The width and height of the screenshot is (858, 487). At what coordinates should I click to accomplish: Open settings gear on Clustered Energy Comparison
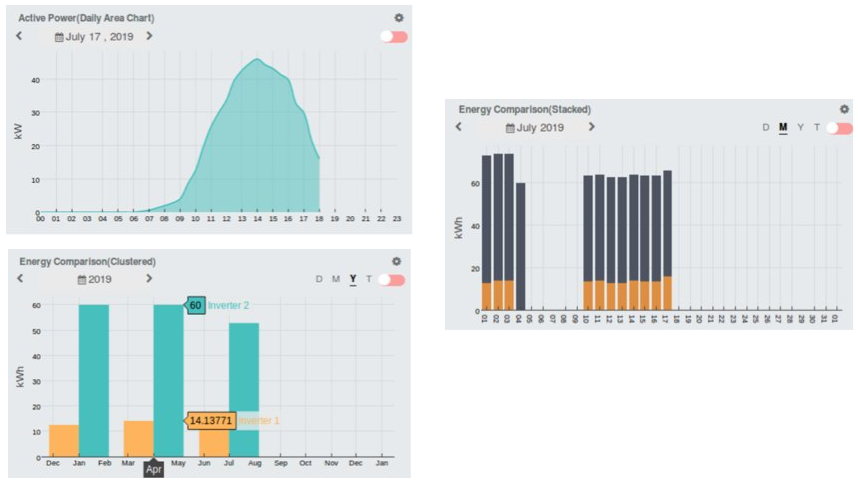coord(397,261)
